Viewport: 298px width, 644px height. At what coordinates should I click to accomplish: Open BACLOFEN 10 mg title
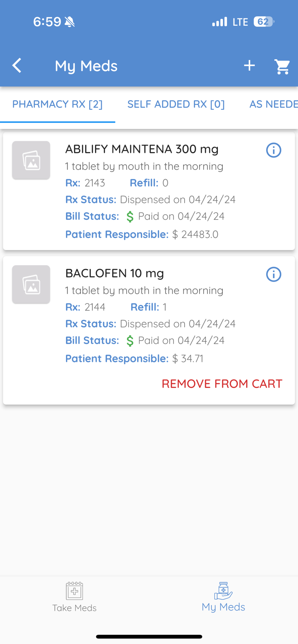pos(114,274)
